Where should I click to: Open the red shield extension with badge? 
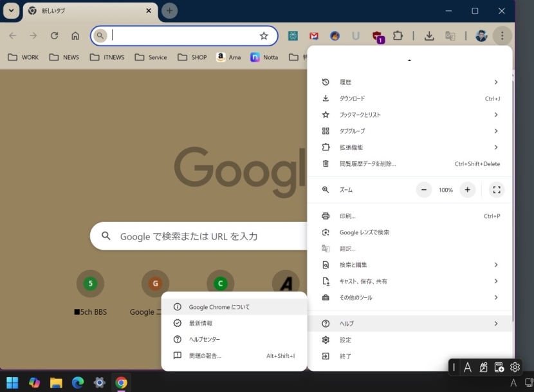tap(378, 37)
